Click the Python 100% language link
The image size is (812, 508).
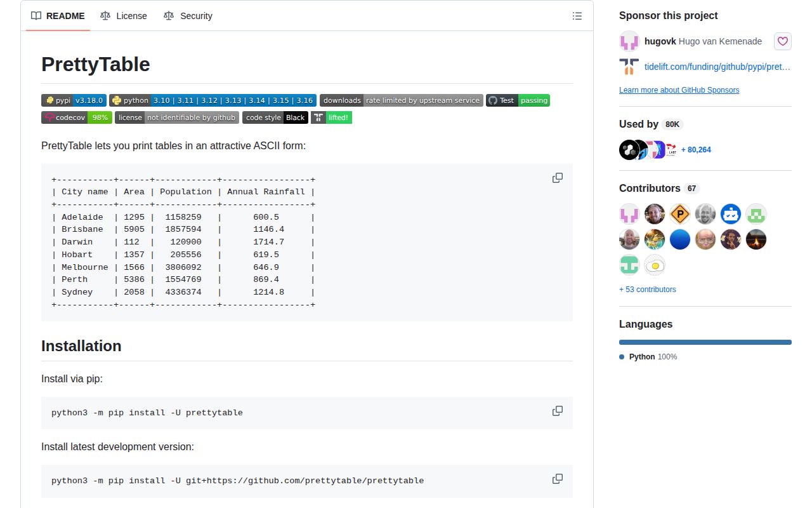[x=648, y=357]
